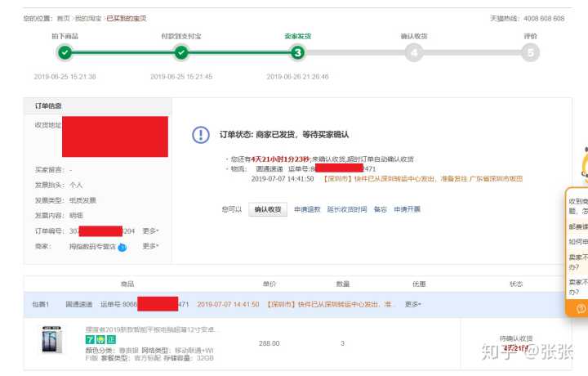The height and width of the screenshot is (376, 588).
Task: Open the product title link for the tablet
Action: click(153, 329)
